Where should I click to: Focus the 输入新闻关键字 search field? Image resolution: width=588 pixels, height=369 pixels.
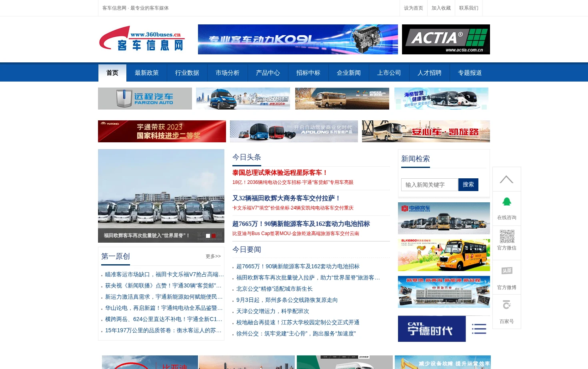pyautogui.click(x=430, y=185)
